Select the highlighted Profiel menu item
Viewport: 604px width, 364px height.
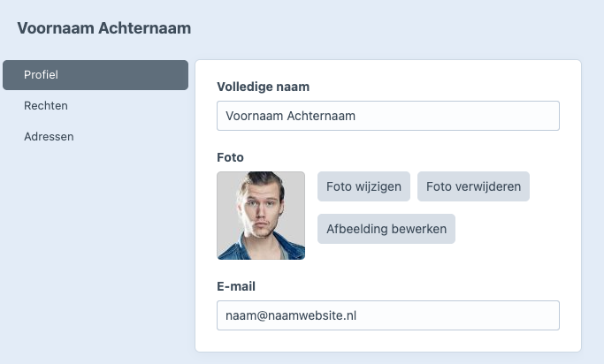(96, 75)
